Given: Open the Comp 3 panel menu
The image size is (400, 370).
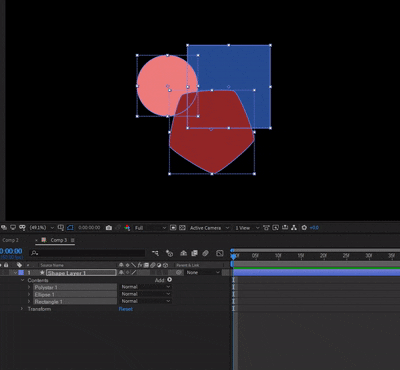Looking at the screenshot, I should (72, 240).
